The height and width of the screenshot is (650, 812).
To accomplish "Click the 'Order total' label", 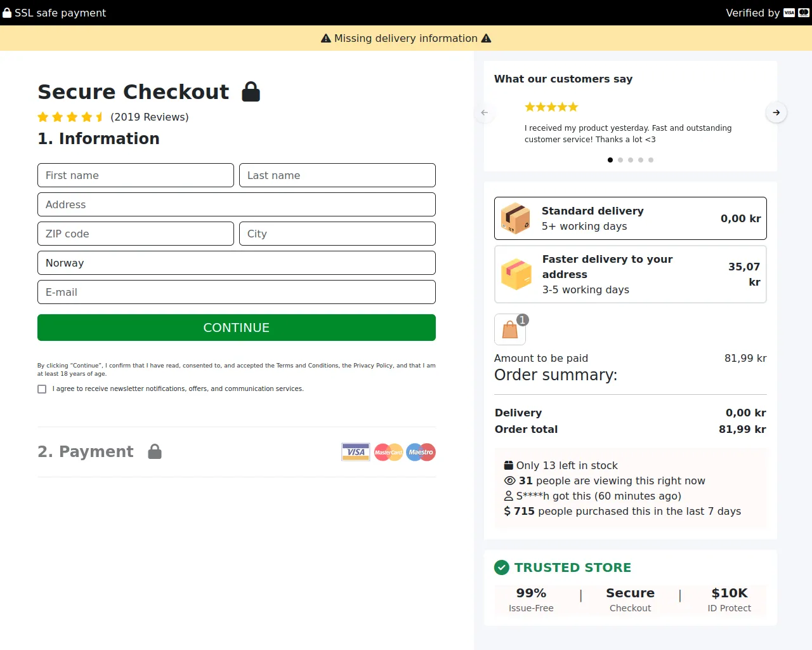I will 527,429.
